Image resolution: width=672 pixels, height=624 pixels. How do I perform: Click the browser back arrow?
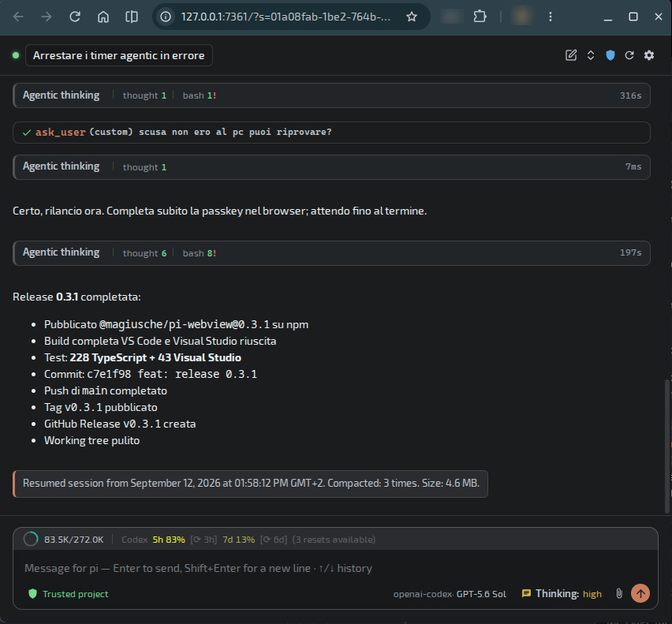(x=18, y=17)
